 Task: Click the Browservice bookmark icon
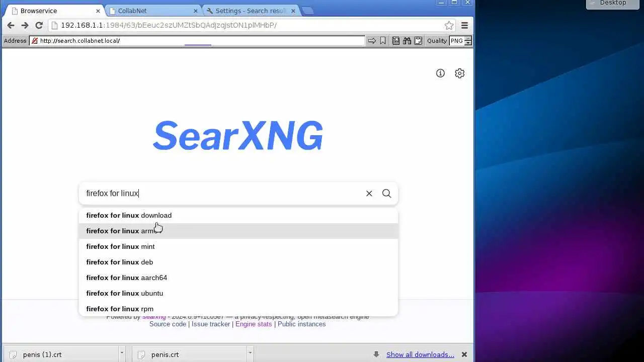click(383, 41)
